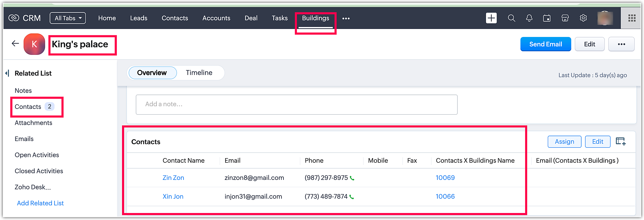The height and width of the screenshot is (220, 644).
Task: Call Zin Zon using phone icon
Action: click(352, 178)
